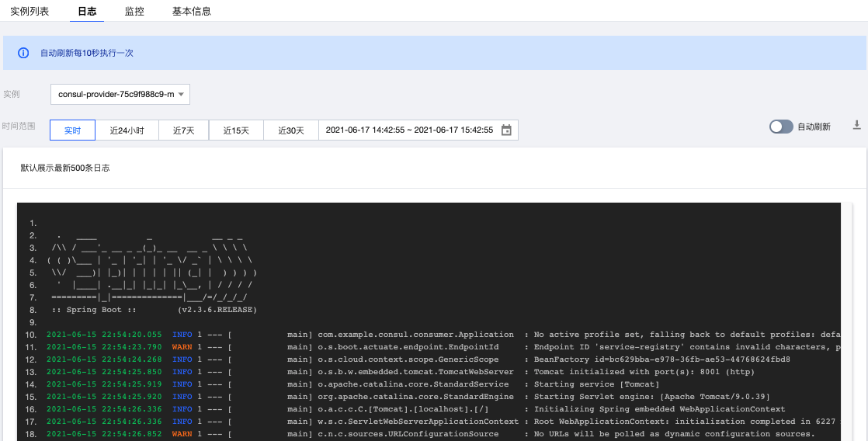This screenshot has height=441, width=868.
Task: Click the date range input field
Action: [x=409, y=130]
